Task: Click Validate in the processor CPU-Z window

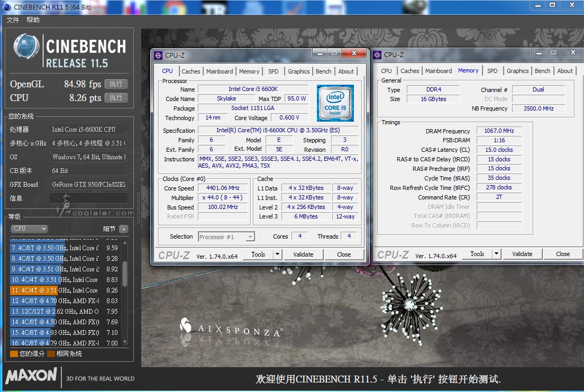Action: click(x=303, y=254)
